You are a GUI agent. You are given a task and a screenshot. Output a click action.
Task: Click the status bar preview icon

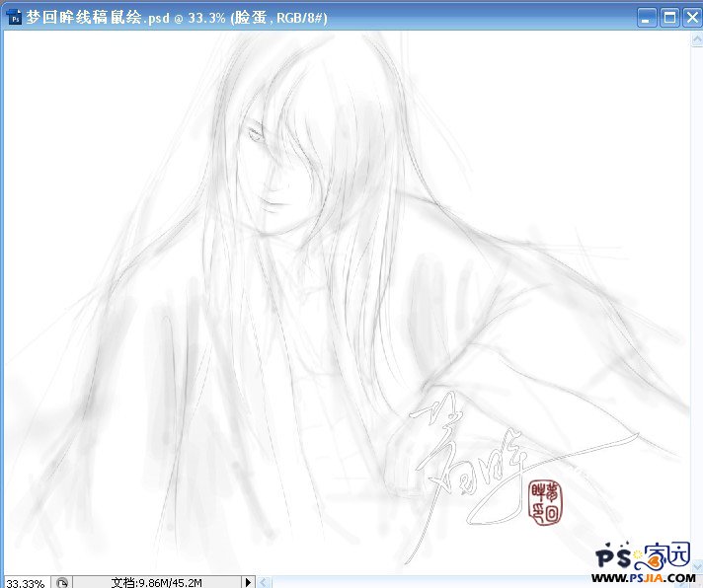coord(62,583)
